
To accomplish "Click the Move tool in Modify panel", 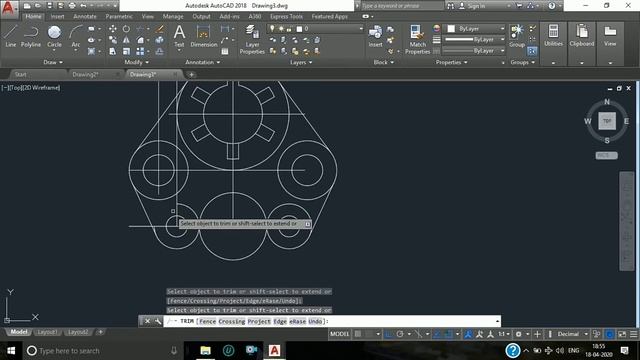I will coord(113,29).
